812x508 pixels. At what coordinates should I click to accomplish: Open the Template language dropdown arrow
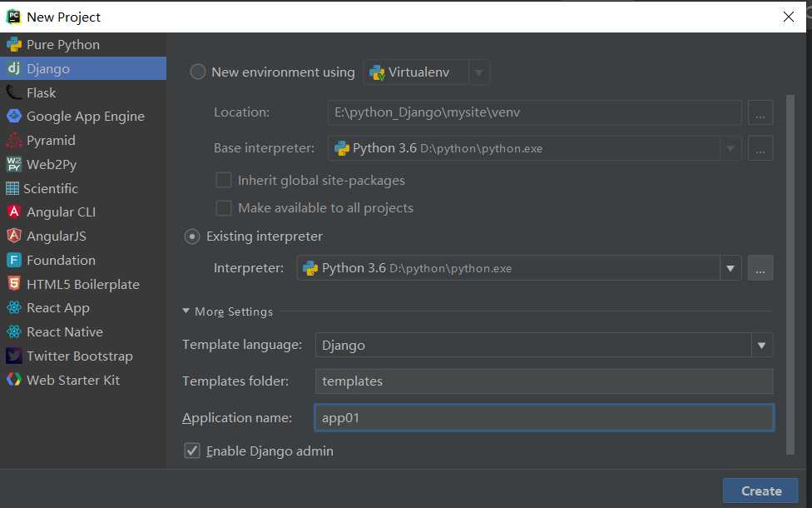pyautogui.click(x=762, y=346)
